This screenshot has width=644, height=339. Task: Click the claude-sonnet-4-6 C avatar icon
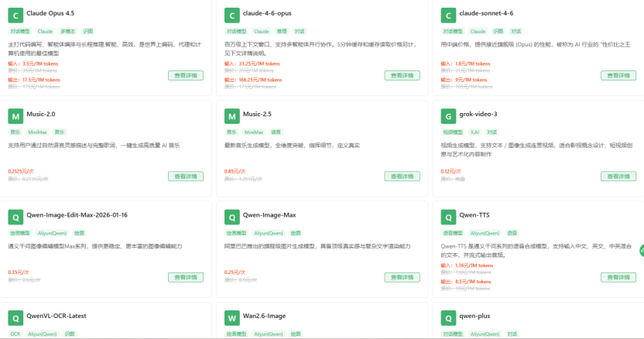[448, 15]
